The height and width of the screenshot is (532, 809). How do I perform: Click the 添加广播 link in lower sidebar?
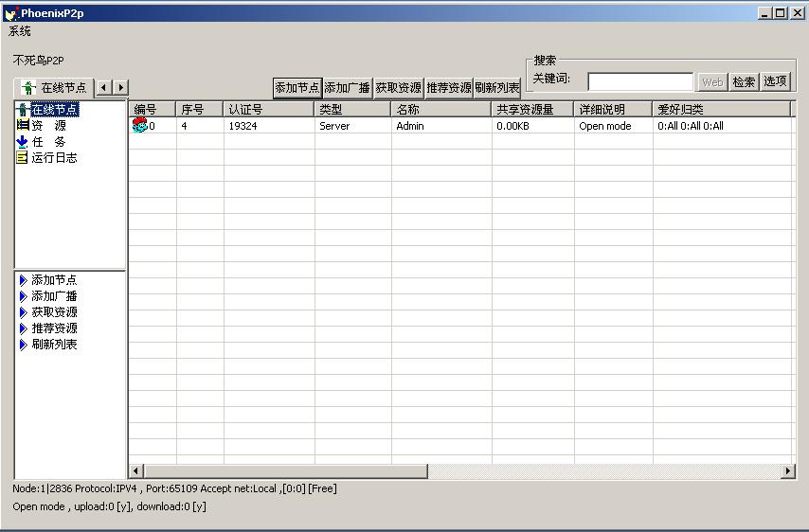click(x=54, y=296)
